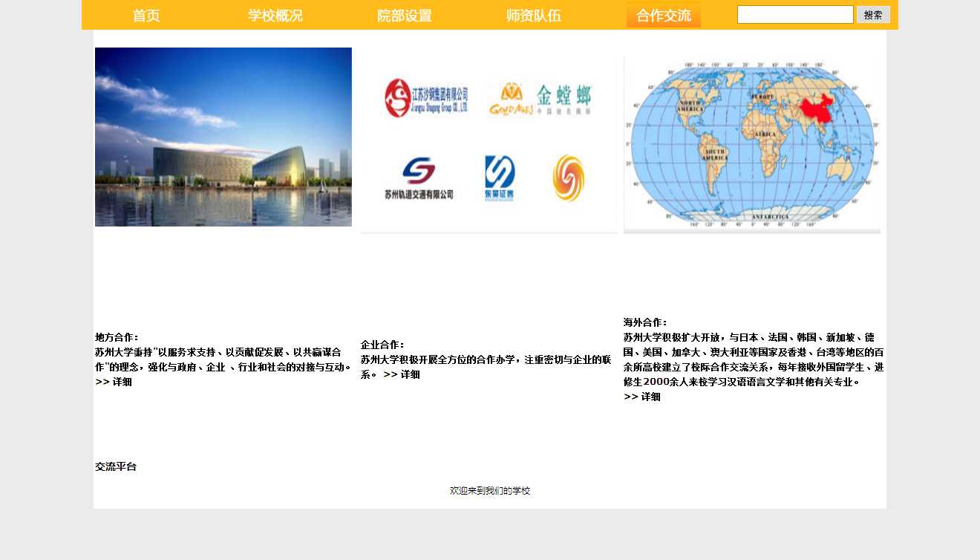Screen dimensions: 980x560
Task: Click the Jiangsu Shagang Group red logo
Action: tap(426, 98)
